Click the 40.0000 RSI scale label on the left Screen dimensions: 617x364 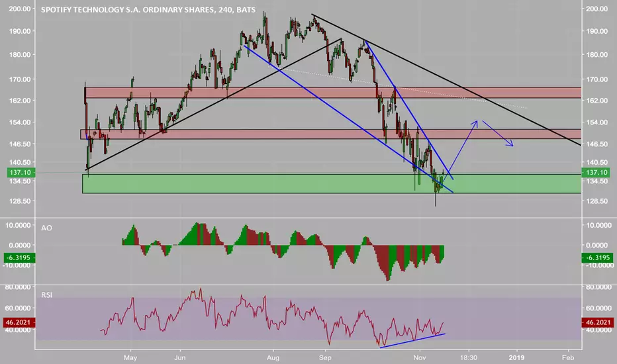[18, 330]
